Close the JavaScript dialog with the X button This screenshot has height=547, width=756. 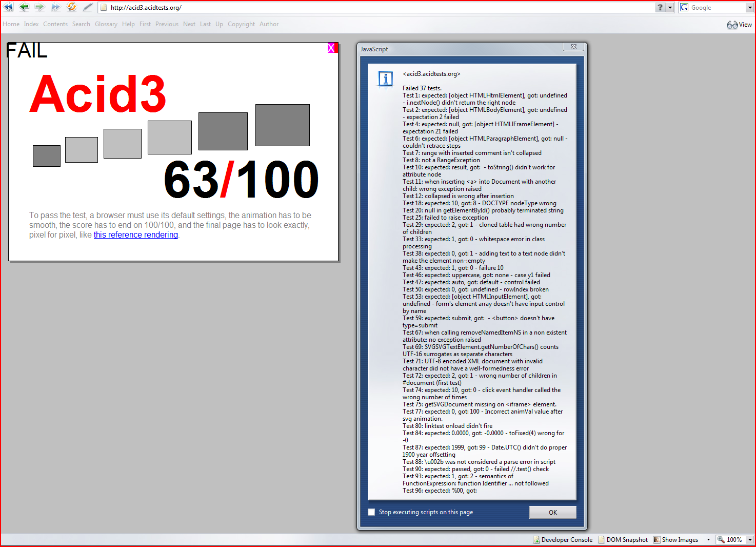pyautogui.click(x=573, y=47)
